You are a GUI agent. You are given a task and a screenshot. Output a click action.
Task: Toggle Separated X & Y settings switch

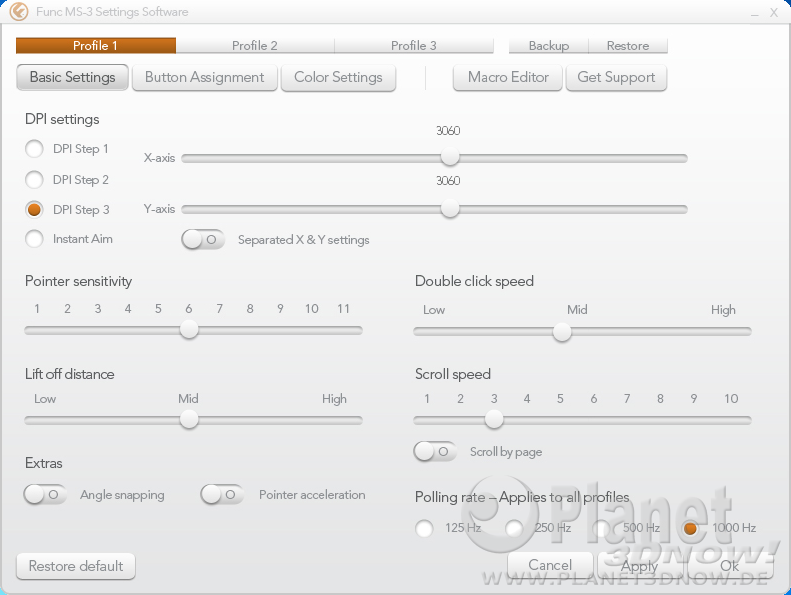[203, 240]
